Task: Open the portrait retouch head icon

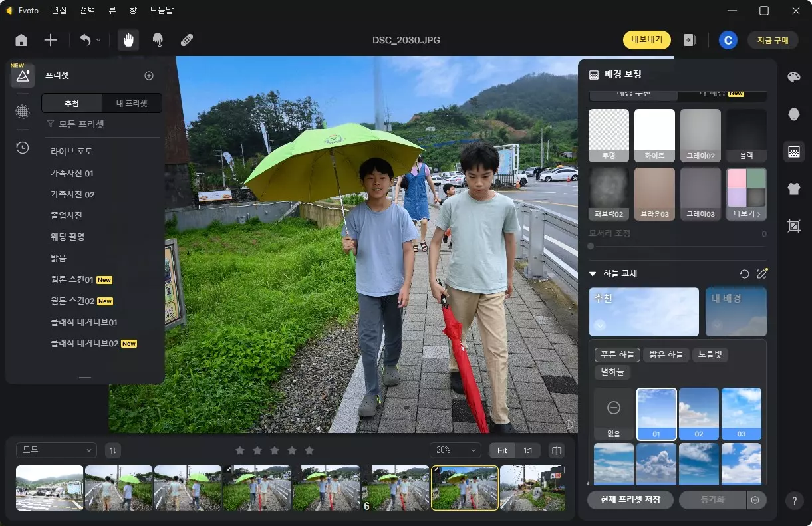Action: [793, 114]
